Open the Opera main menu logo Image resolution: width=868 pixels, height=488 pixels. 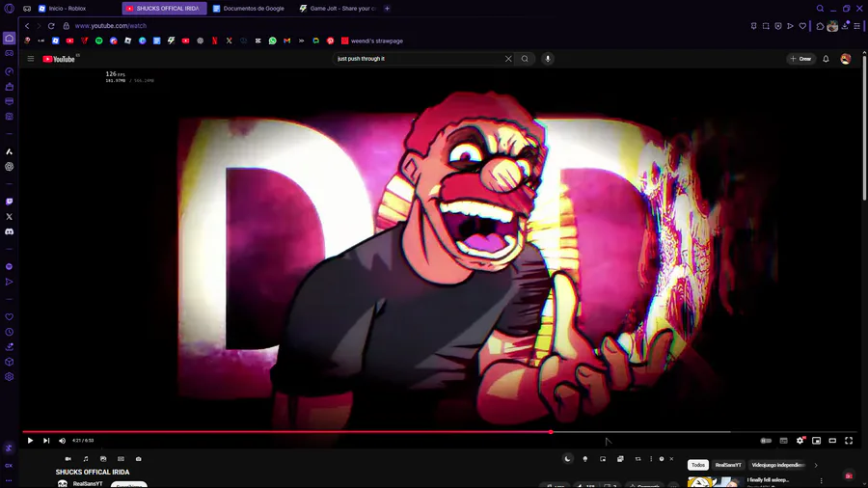point(9,9)
